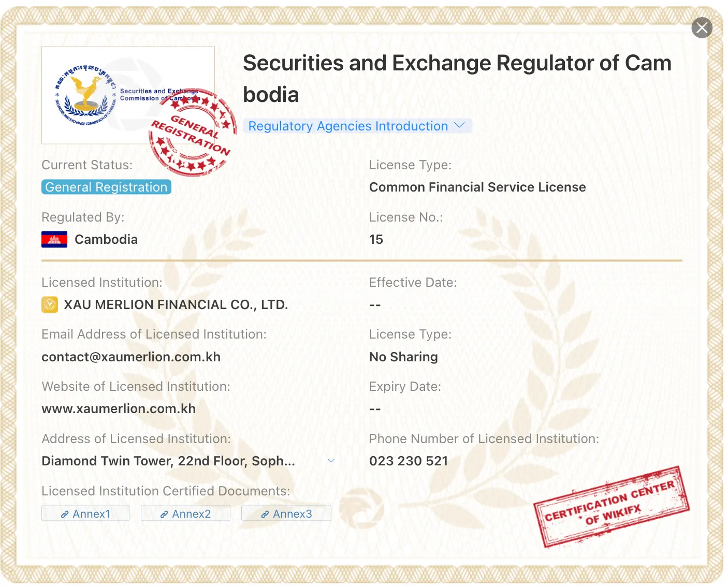Open the Annex1 certified document
728x586 pixels.
(x=85, y=514)
